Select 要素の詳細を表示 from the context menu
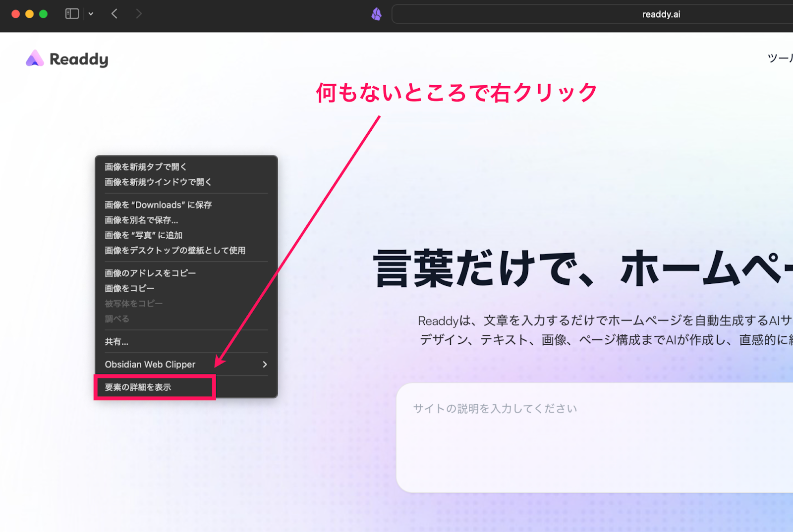Image resolution: width=793 pixels, height=532 pixels. tap(137, 387)
